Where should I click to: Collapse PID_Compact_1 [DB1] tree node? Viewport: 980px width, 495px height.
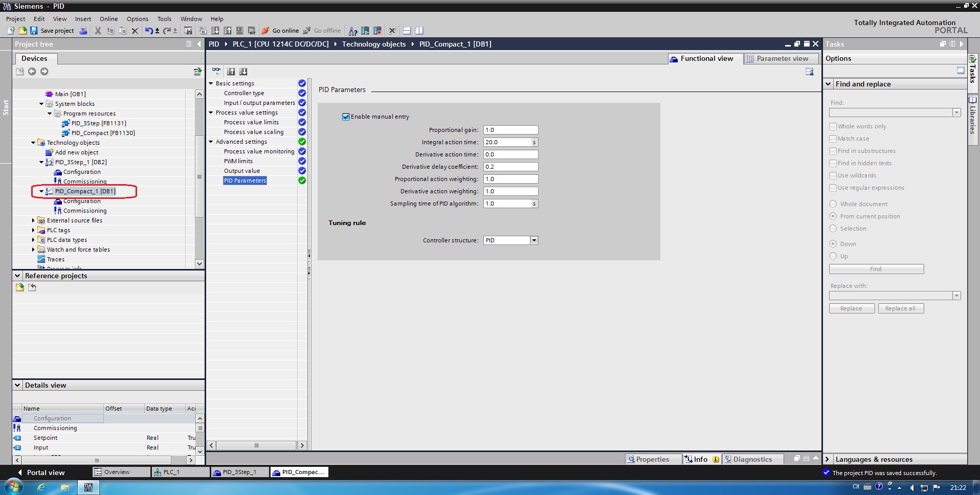(x=41, y=191)
